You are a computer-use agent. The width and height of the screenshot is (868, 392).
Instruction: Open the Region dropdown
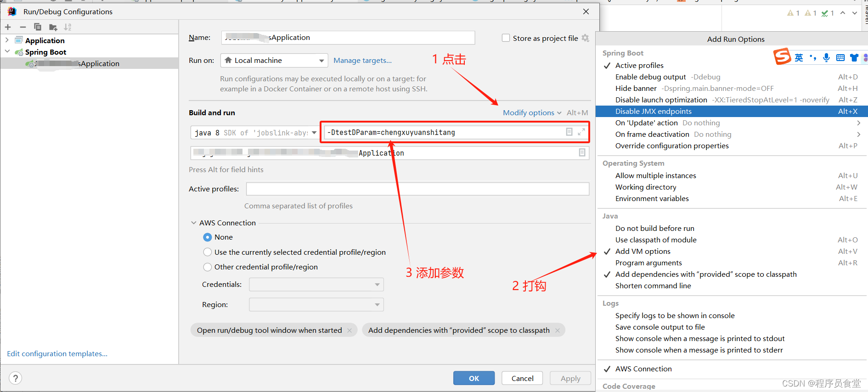tap(316, 305)
